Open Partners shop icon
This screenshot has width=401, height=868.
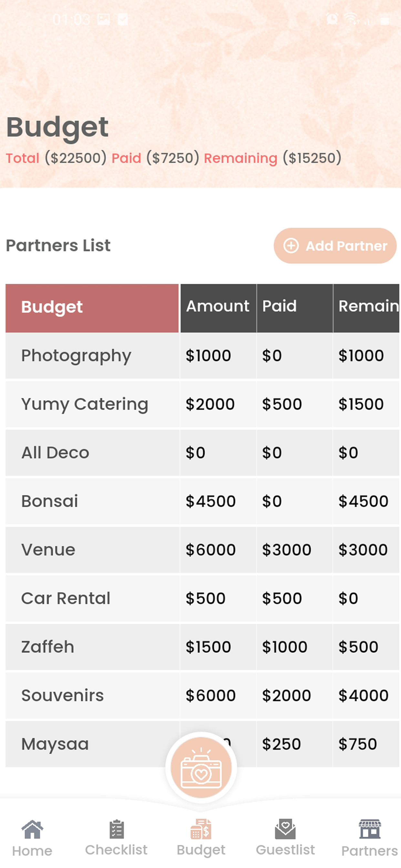pyautogui.click(x=370, y=829)
